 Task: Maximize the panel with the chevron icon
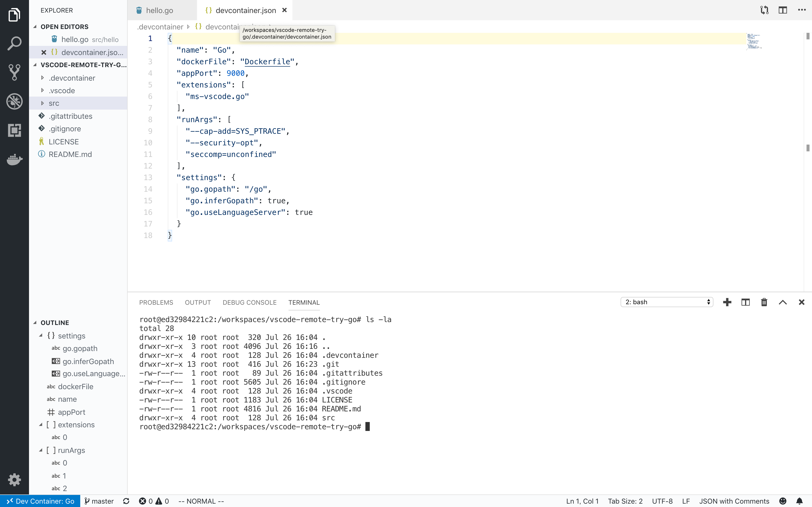click(783, 302)
